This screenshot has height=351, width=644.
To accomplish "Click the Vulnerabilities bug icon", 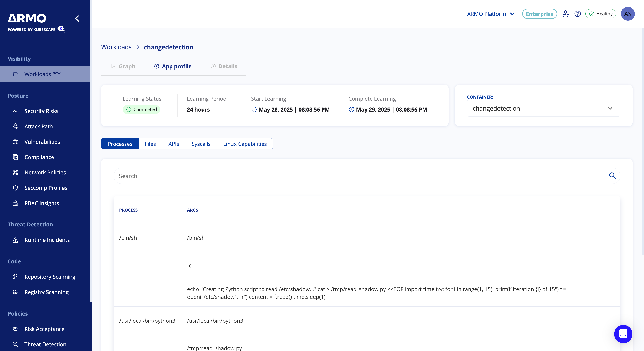I will pos(15,142).
